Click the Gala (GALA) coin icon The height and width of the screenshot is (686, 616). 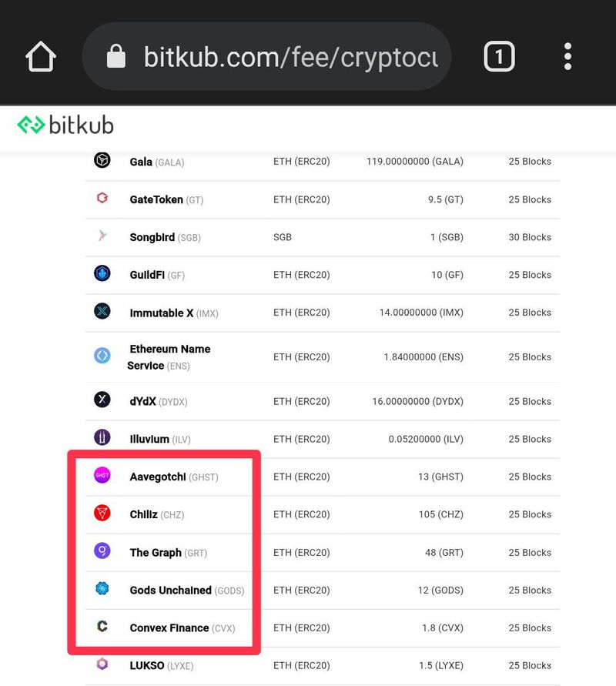coord(102,162)
